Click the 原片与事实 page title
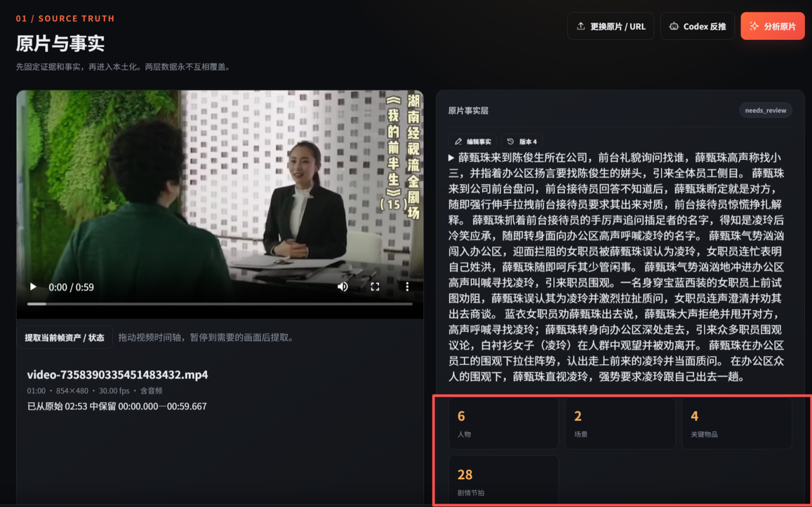This screenshot has height=507, width=812. pos(60,43)
